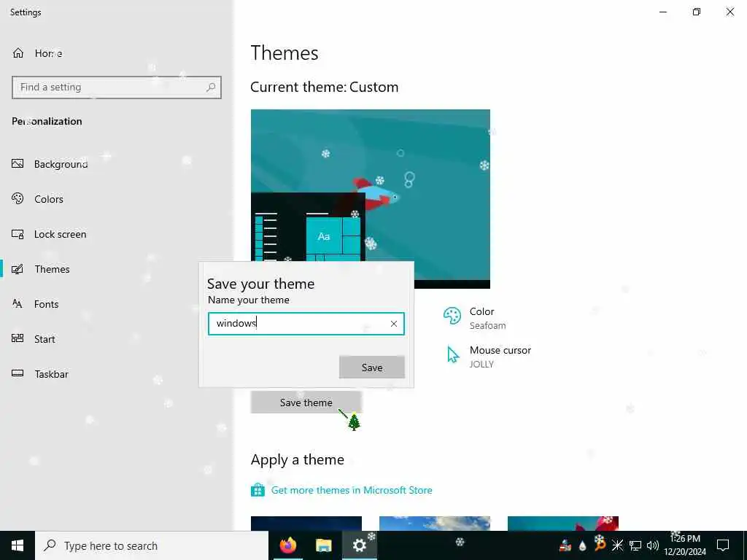Click the Save theme button
The height and width of the screenshot is (560, 747).
point(306,402)
